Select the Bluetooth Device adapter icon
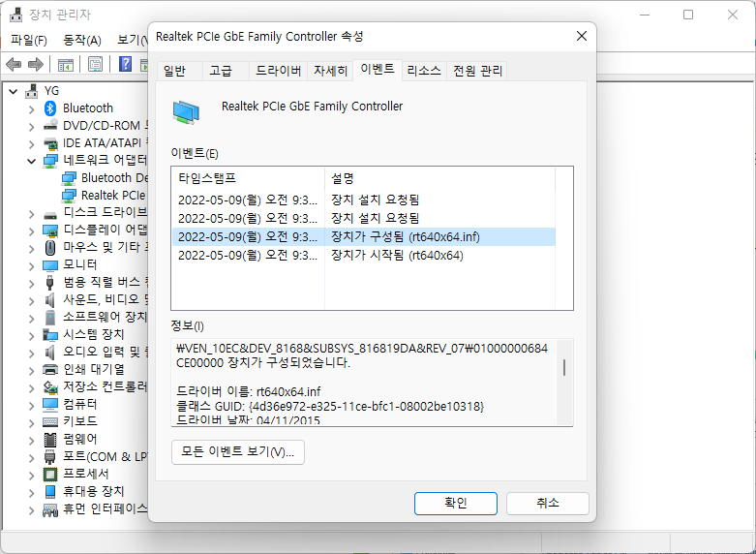Screen dimensions: 756x554 point(69,178)
